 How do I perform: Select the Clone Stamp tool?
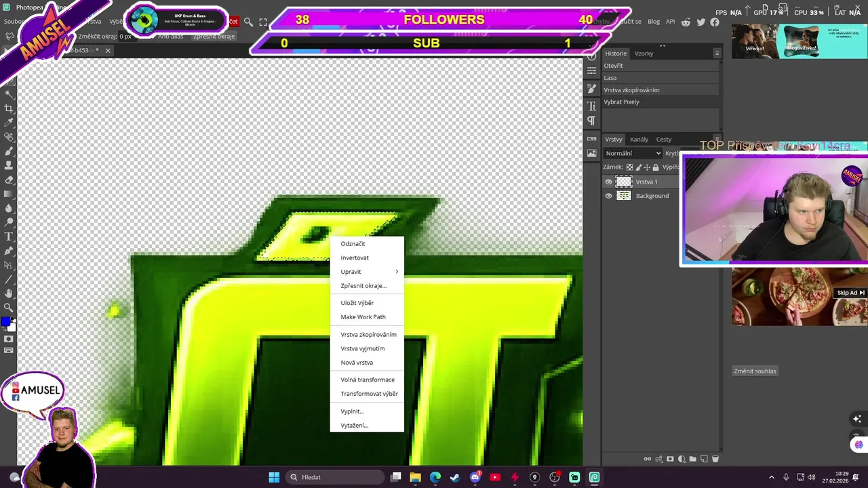point(9,165)
